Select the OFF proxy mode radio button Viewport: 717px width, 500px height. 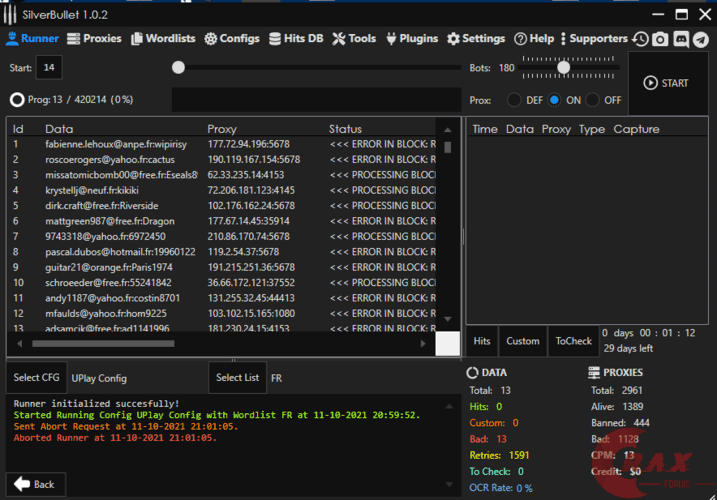[x=592, y=100]
